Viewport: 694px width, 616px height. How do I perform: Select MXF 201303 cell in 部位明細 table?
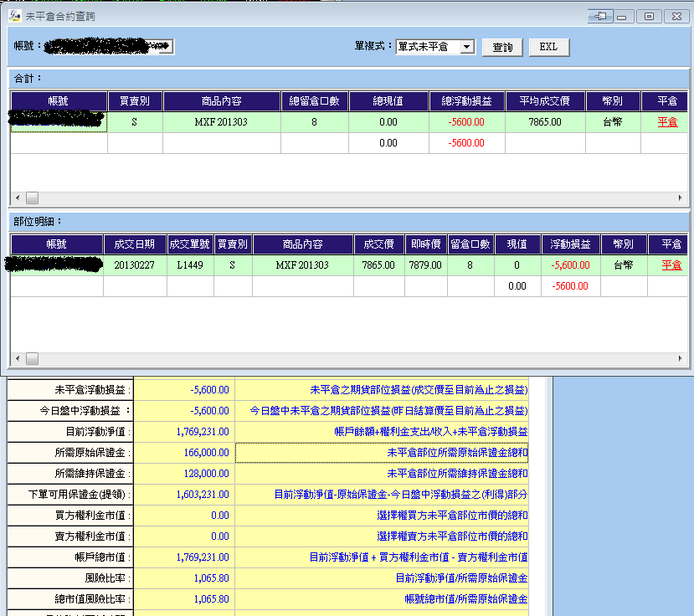click(x=303, y=265)
